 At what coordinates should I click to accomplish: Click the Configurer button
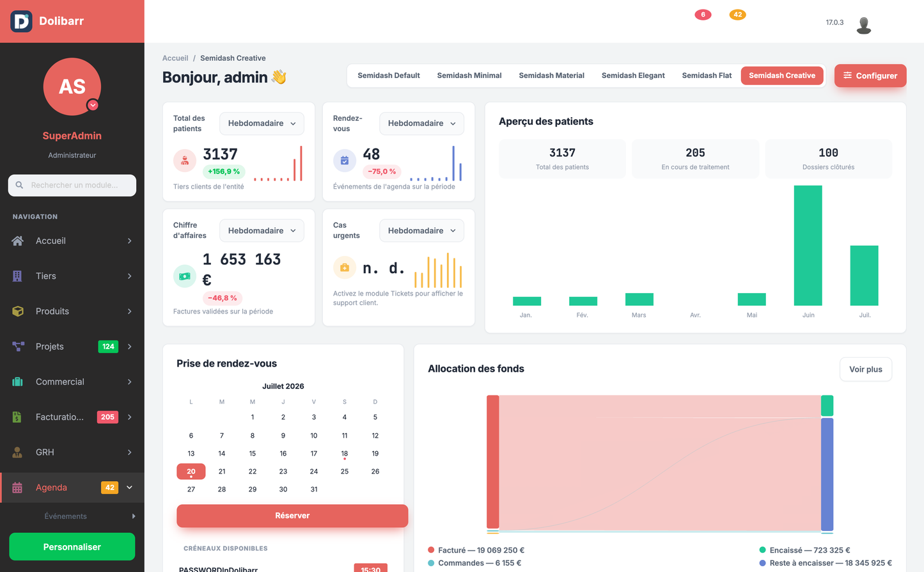[x=870, y=75]
